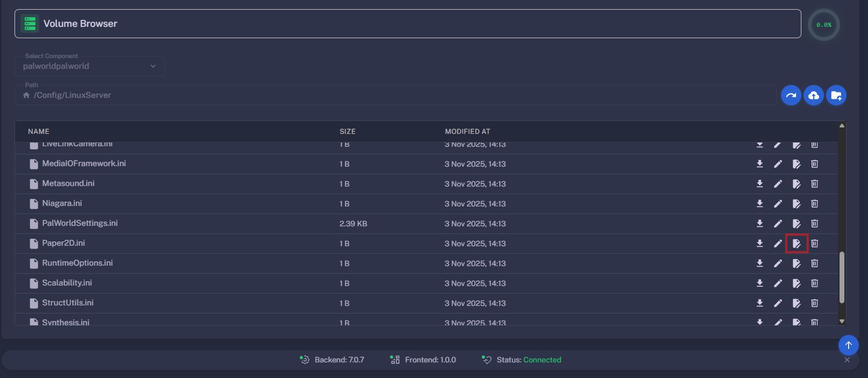Click the 0.0% circular progress indicator

823,25
